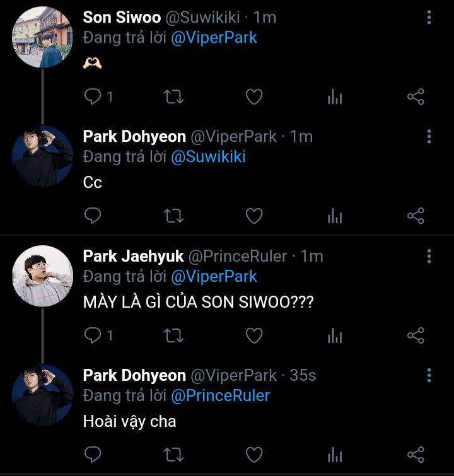Share Park Dohyeon's "Cc" tweet
Viewport: 454px width, 476px height.
(416, 216)
